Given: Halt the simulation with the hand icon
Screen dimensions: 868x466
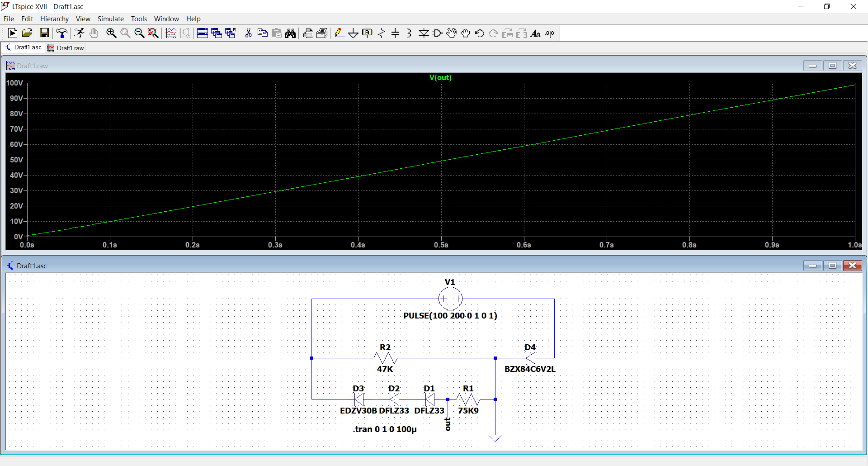Looking at the screenshot, I should 94,33.
